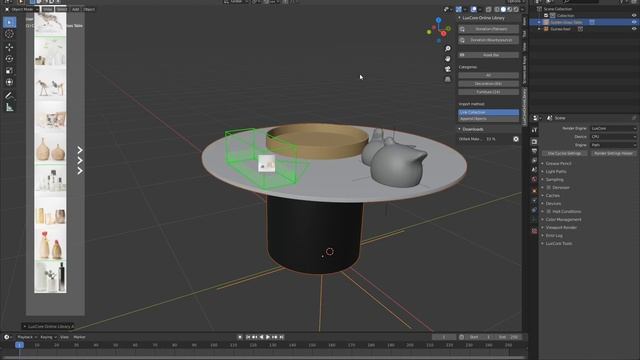Open the Render Engine LuxCore dropdown
The image size is (640, 360).
[613, 129]
